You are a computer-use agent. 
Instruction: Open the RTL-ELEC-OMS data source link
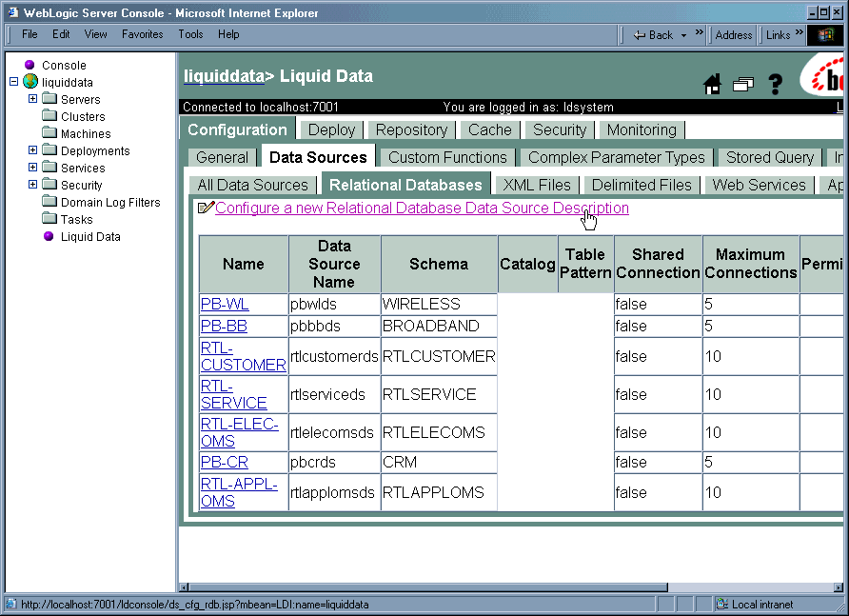(x=239, y=432)
